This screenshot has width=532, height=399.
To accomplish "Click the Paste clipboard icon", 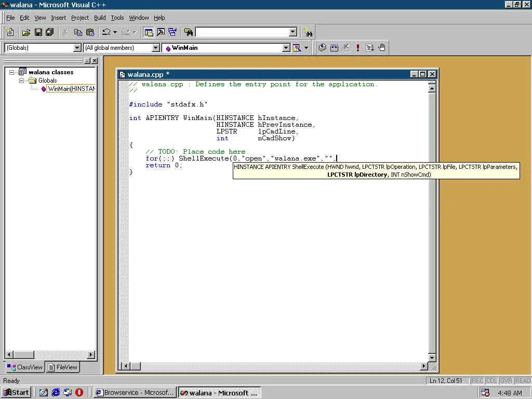I will tap(90, 32).
